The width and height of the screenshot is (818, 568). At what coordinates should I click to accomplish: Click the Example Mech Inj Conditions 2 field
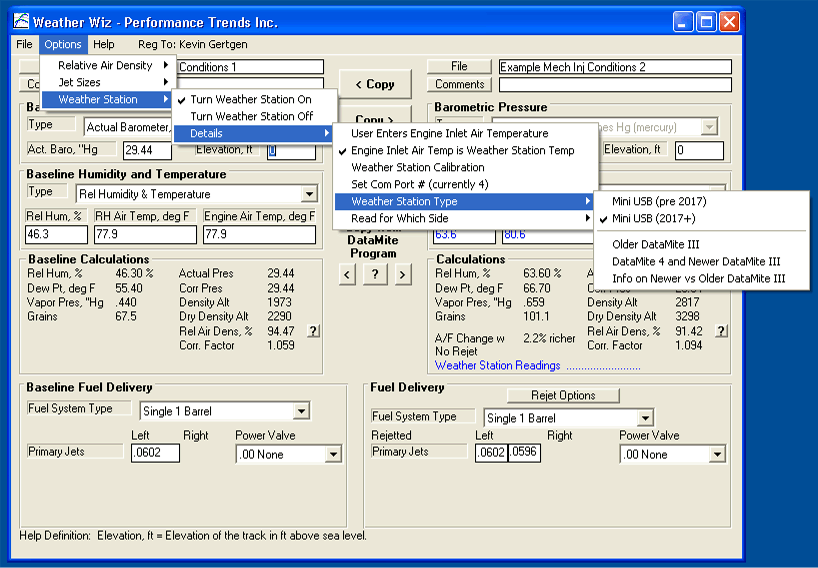tap(615, 67)
